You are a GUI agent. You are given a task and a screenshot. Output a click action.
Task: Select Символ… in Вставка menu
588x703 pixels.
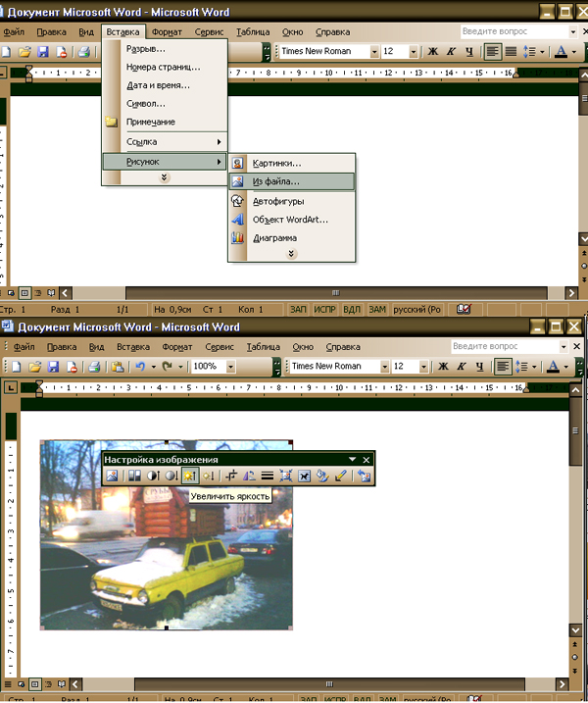click(164, 104)
